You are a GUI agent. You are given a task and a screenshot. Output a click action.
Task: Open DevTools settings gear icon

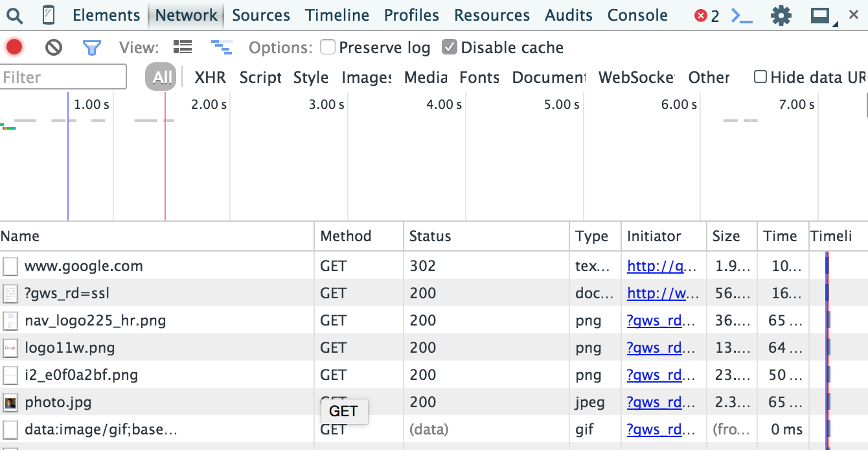point(781,16)
